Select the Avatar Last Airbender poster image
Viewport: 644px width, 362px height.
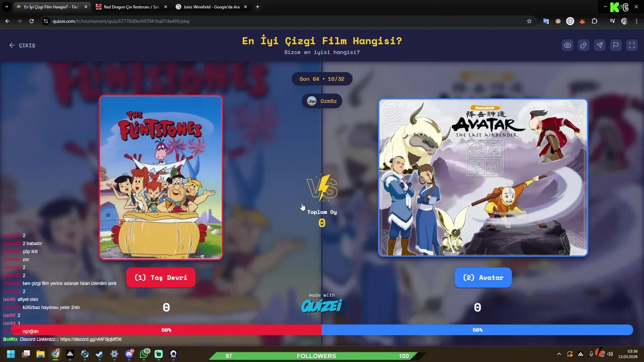[483, 177]
